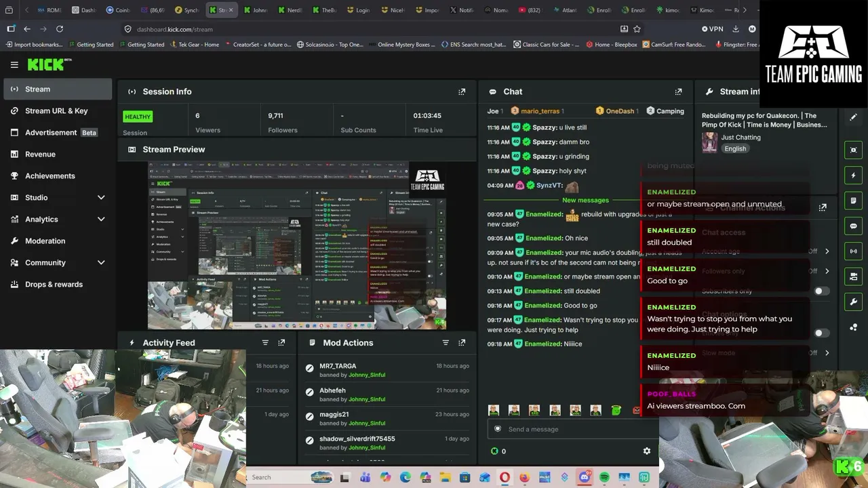Filter the Mod Actions list
This screenshot has width=868, height=488.
point(446,343)
